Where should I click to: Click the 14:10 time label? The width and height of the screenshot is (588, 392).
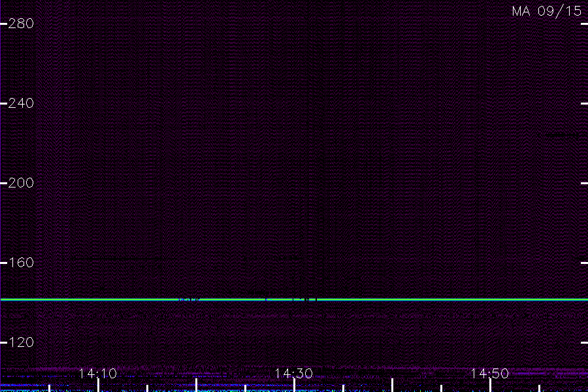(97, 374)
